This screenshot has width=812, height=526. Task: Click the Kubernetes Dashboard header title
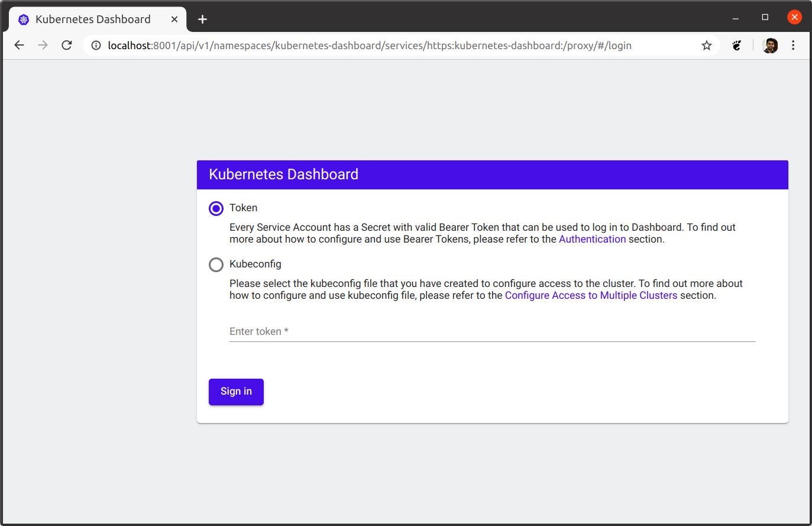tap(283, 175)
